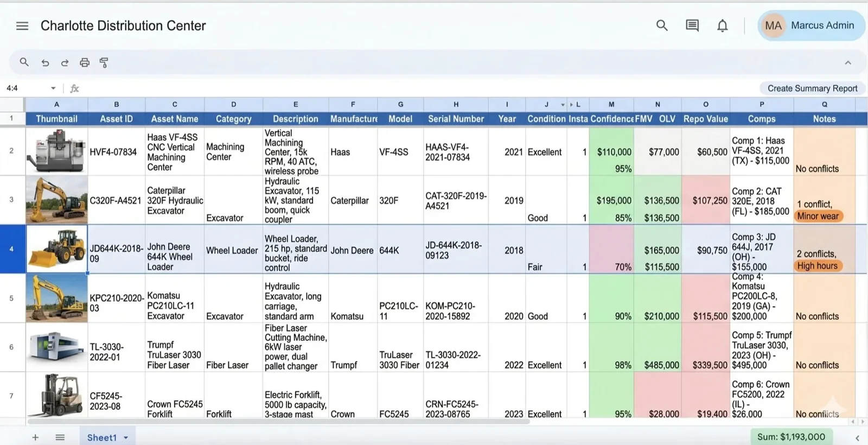Click the Comp 5: Trumpf TruLaser cell

pyautogui.click(x=762, y=347)
